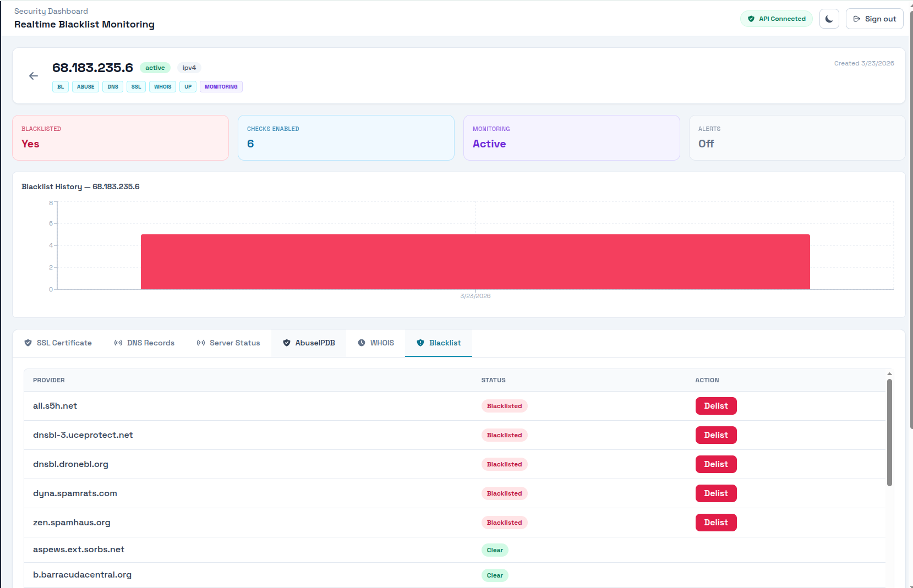Click provider name aspews.ext.sorbs.net
The width and height of the screenshot is (913, 588).
[79, 549]
